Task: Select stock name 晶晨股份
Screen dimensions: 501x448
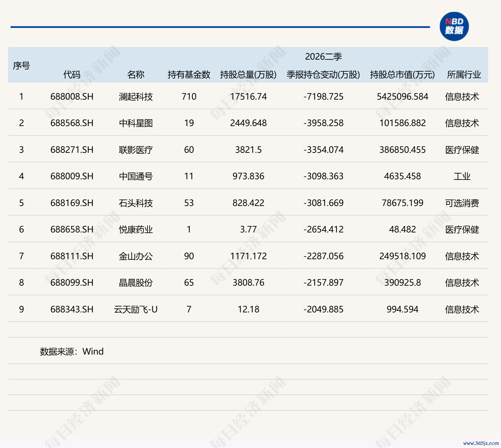Action: (x=136, y=283)
